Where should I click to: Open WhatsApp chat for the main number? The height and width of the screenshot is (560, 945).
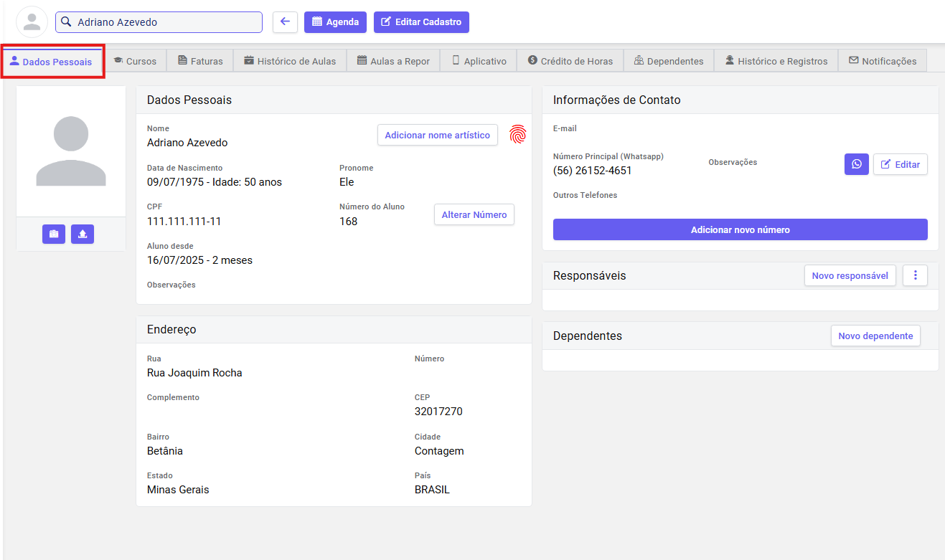tap(856, 164)
